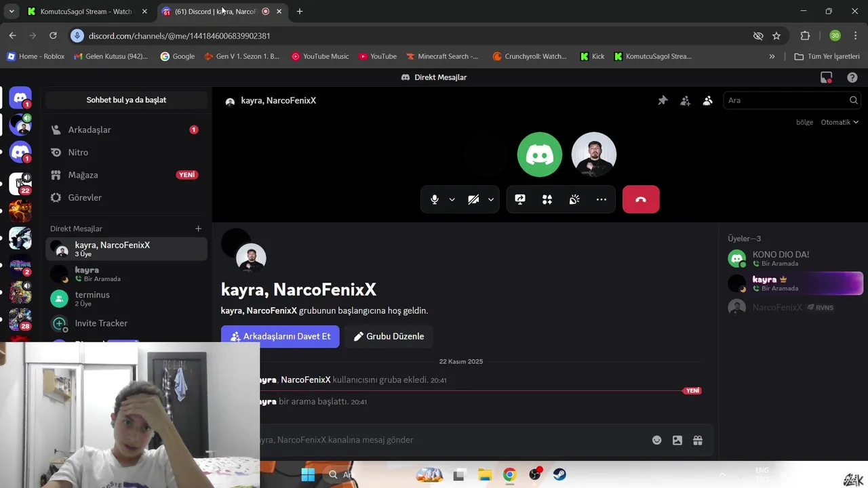Open more call options (three dots)
This screenshot has height=488, width=868.
pyautogui.click(x=601, y=199)
